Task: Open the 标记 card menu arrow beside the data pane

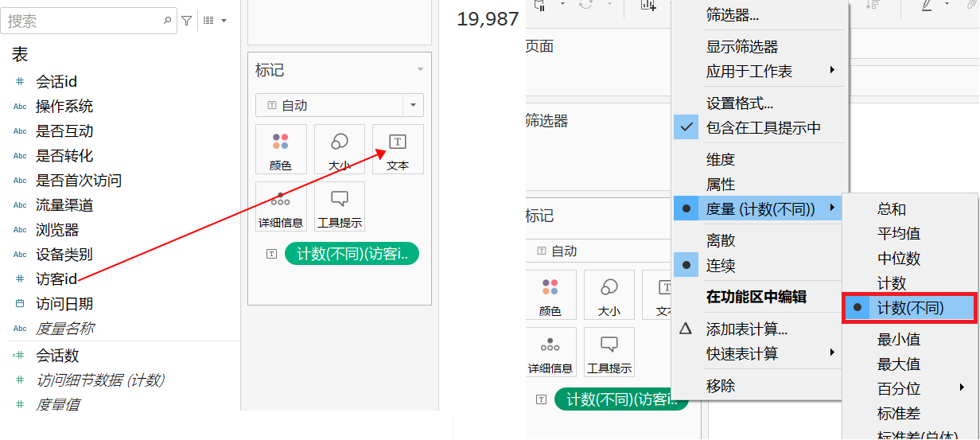Action: point(420,70)
